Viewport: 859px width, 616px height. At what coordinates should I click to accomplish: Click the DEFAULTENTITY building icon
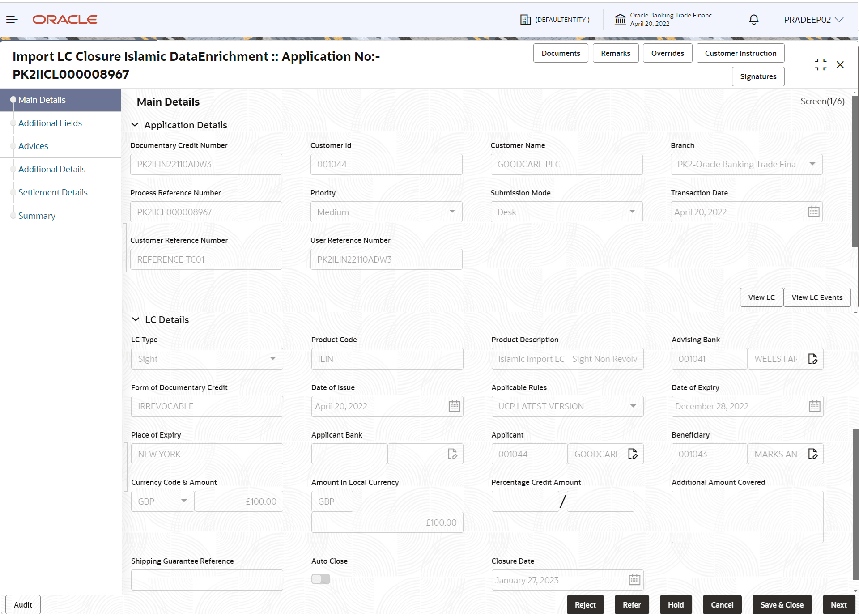point(526,19)
